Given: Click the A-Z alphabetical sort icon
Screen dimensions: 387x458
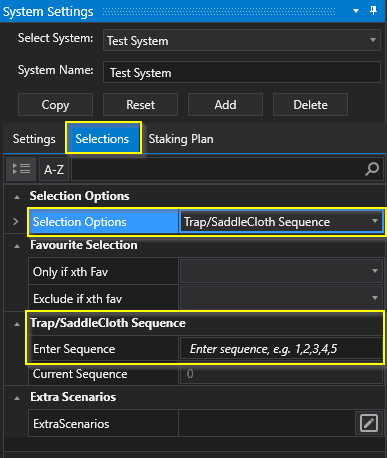Looking at the screenshot, I should pos(54,169).
